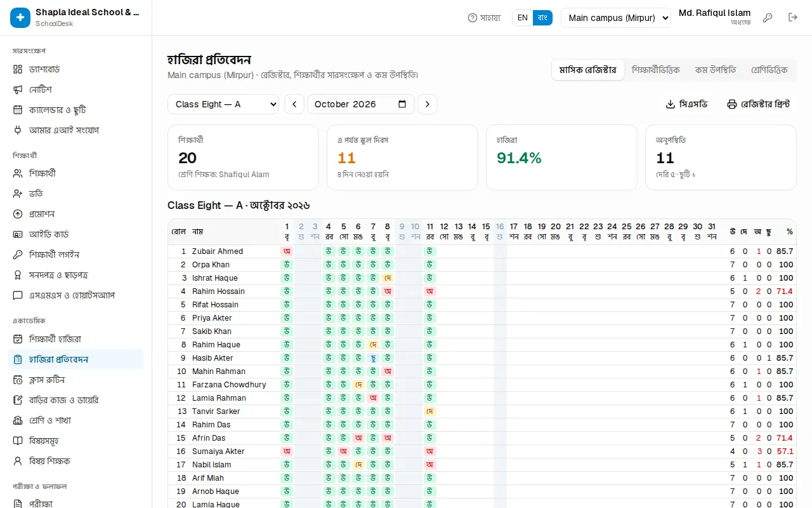Click the SchoolDesk logo icon
The height and width of the screenshot is (508, 812).
tap(20, 18)
